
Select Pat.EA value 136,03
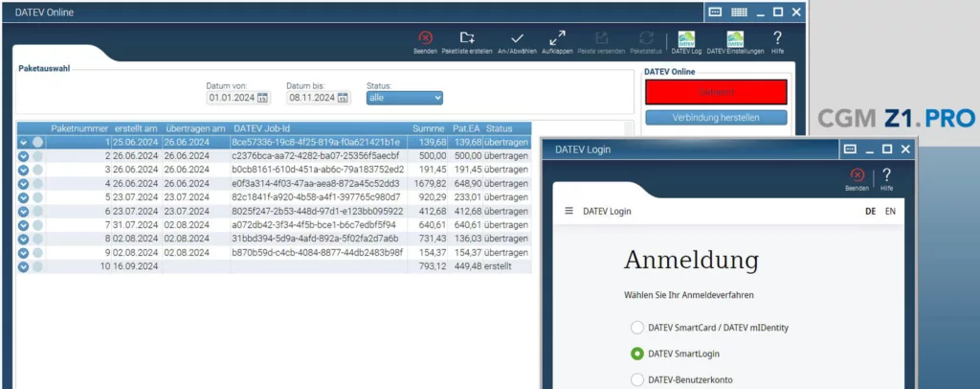coord(467,239)
